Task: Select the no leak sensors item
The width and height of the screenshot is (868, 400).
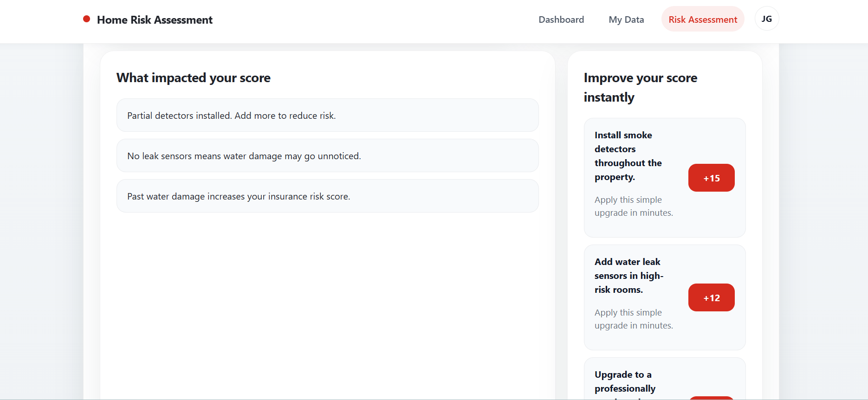Action: [327, 155]
